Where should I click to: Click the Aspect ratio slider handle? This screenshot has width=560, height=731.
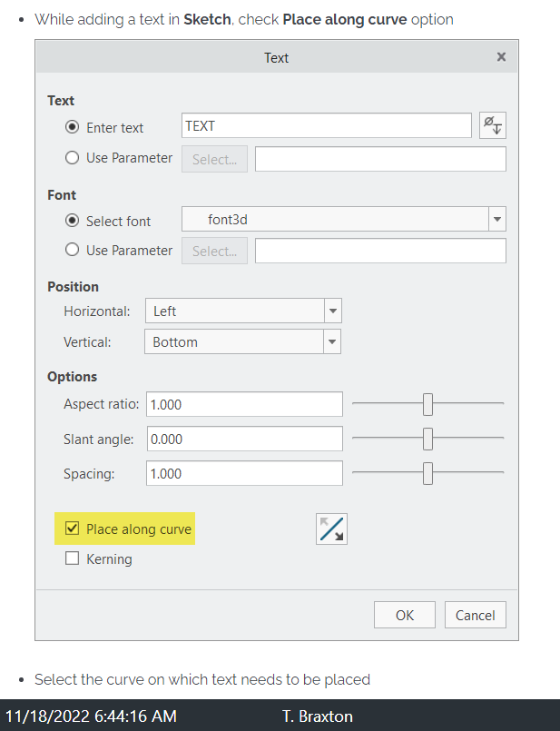point(427,404)
